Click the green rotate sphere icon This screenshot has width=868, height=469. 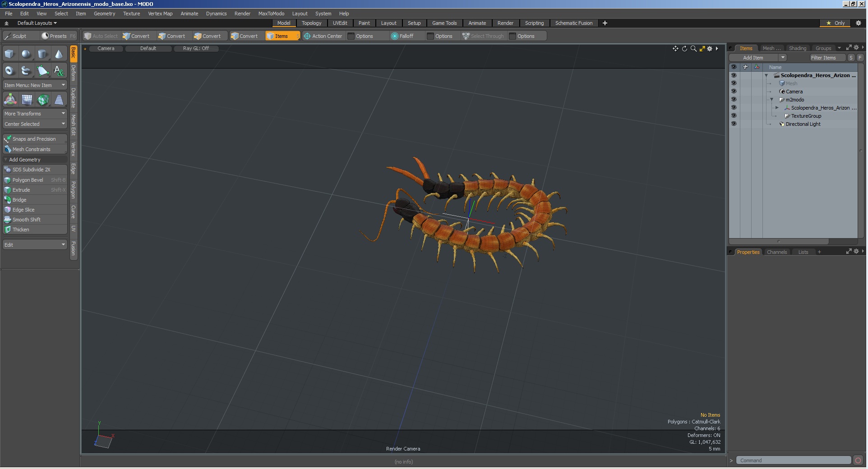[43, 100]
